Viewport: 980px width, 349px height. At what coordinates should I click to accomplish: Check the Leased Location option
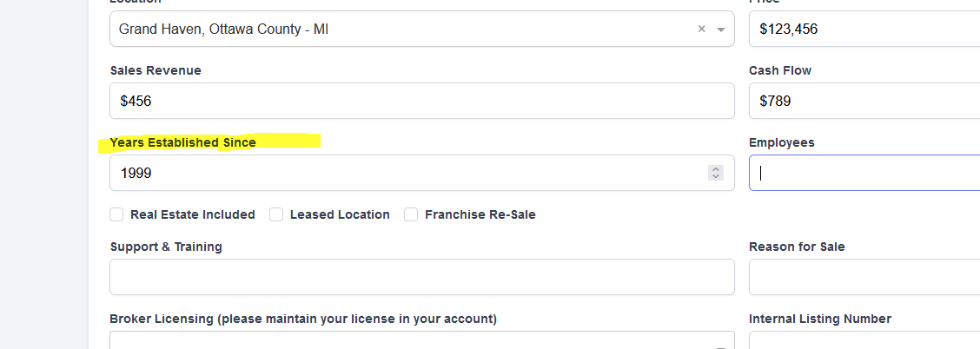(276, 214)
